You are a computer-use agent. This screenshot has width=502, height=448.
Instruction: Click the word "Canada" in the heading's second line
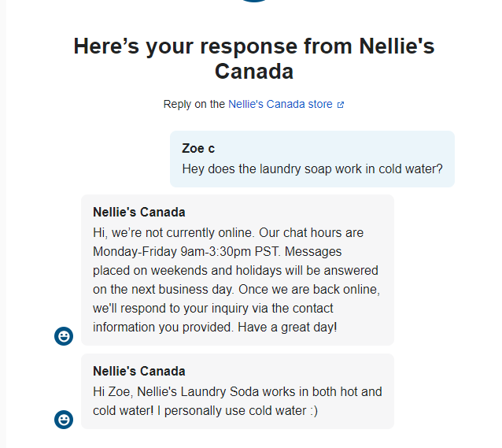(253, 72)
